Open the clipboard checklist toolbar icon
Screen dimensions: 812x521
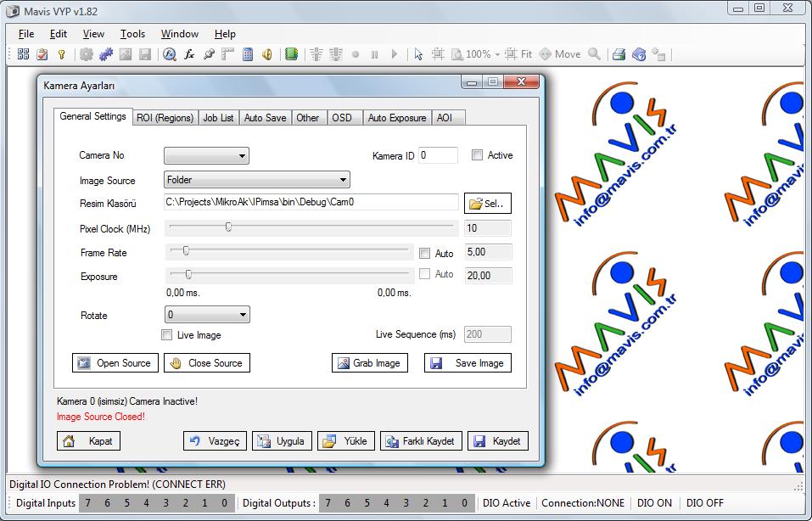click(x=42, y=53)
